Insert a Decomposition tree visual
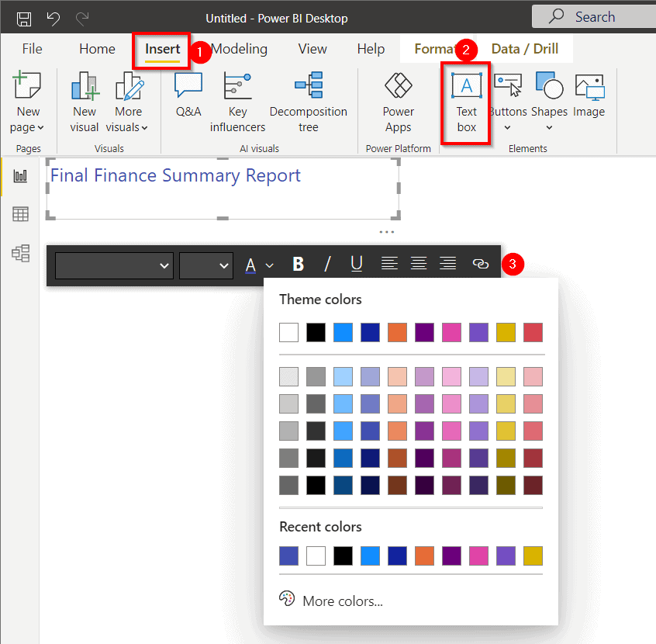This screenshot has width=656, height=644. 309,101
